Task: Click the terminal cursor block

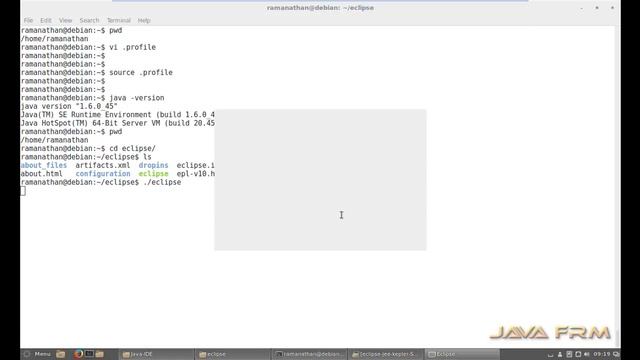Action: tap(23, 191)
